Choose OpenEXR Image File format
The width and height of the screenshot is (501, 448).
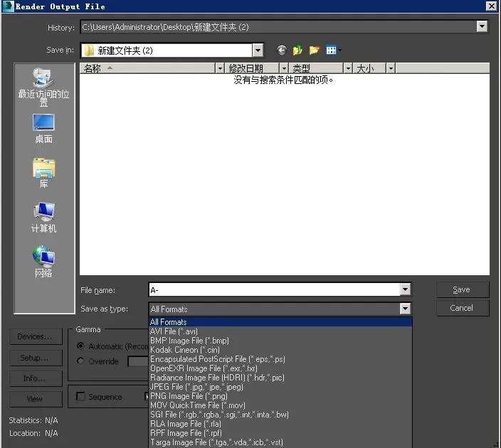280,368
